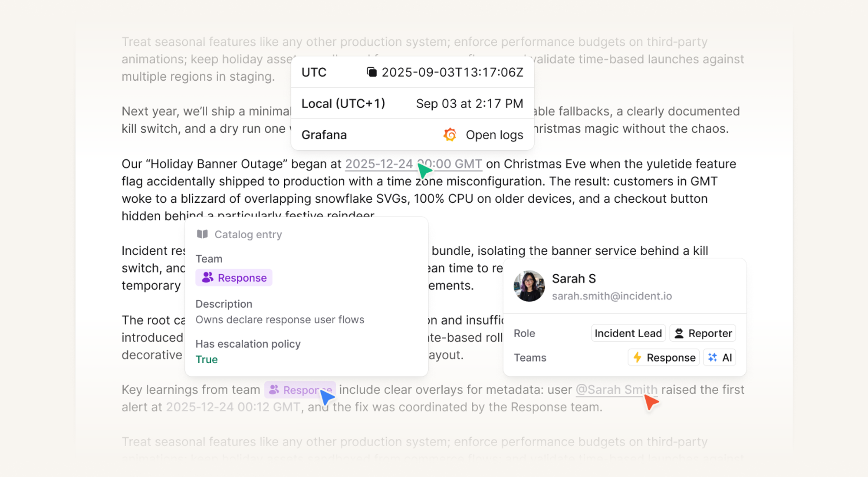The height and width of the screenshot is (477, 868).
Task: Select the UTC timestamp row
Action: point(412,72)
